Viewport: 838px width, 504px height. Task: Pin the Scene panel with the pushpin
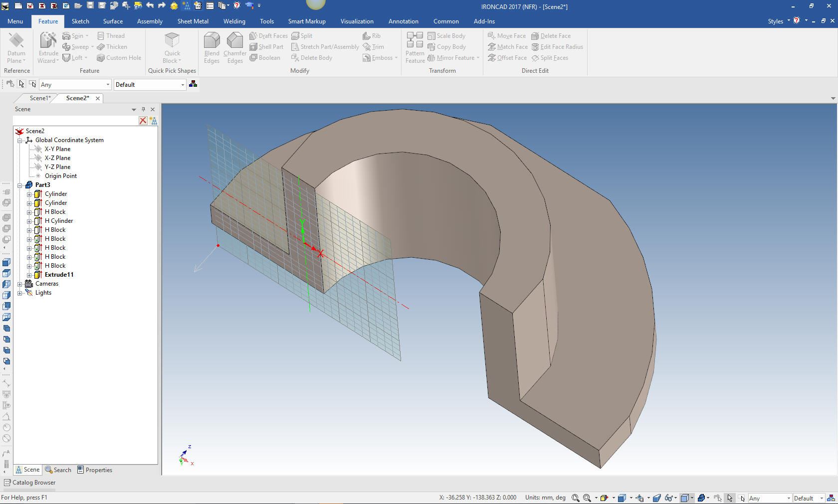(x=143, y=109)
